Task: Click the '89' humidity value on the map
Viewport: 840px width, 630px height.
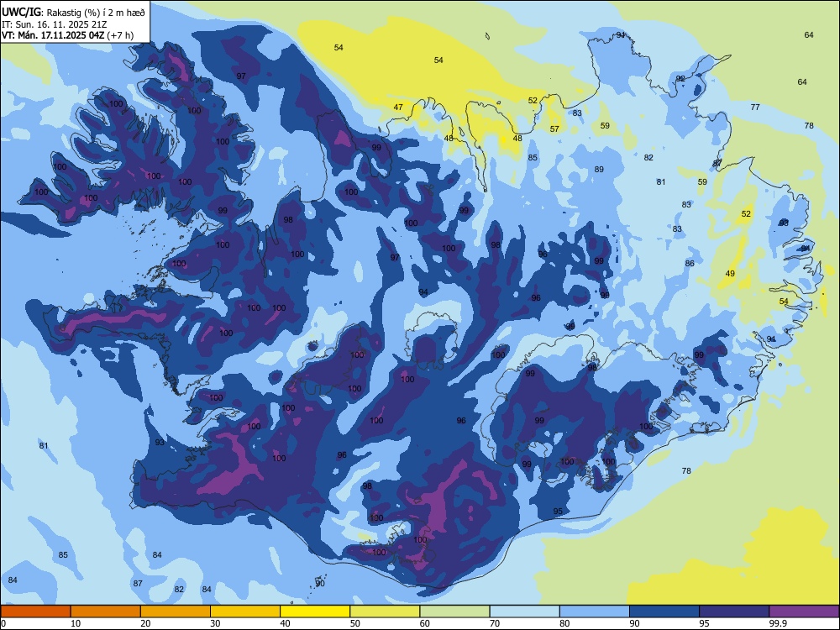Action: (x=599, y=170)
